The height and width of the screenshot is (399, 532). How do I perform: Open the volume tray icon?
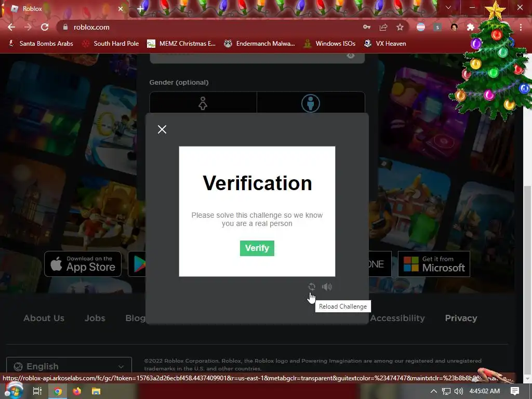tap(459, 391)
